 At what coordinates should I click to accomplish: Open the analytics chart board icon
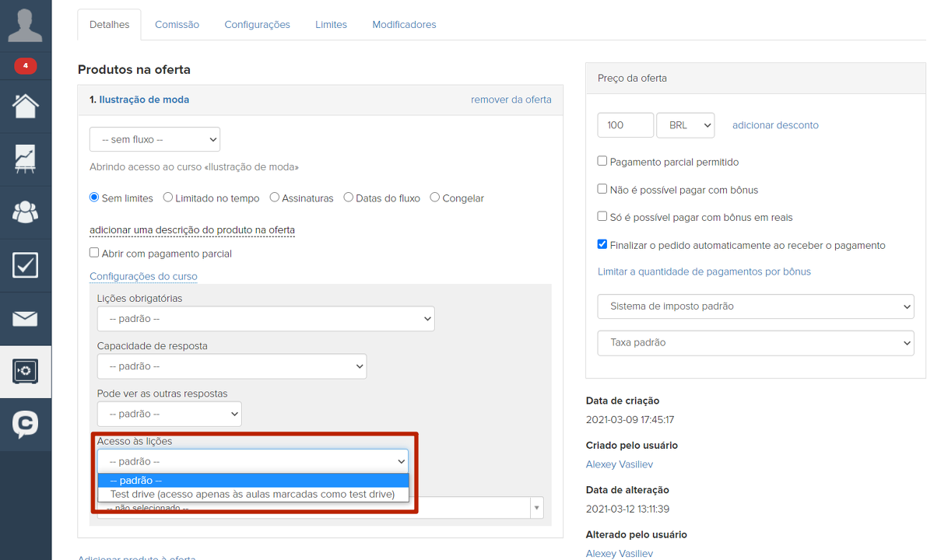[x=26, y=159]
